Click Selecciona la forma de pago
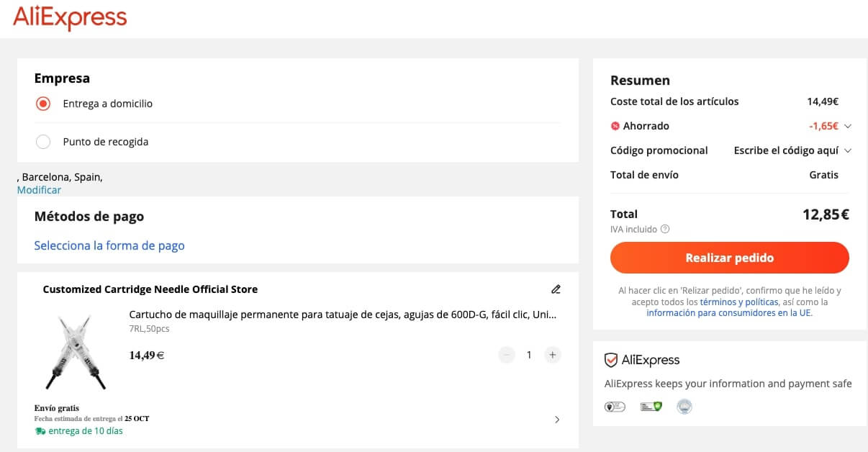The width and height of the screenshot is (868, 452). pyautogui.click(x=109, y=245)
